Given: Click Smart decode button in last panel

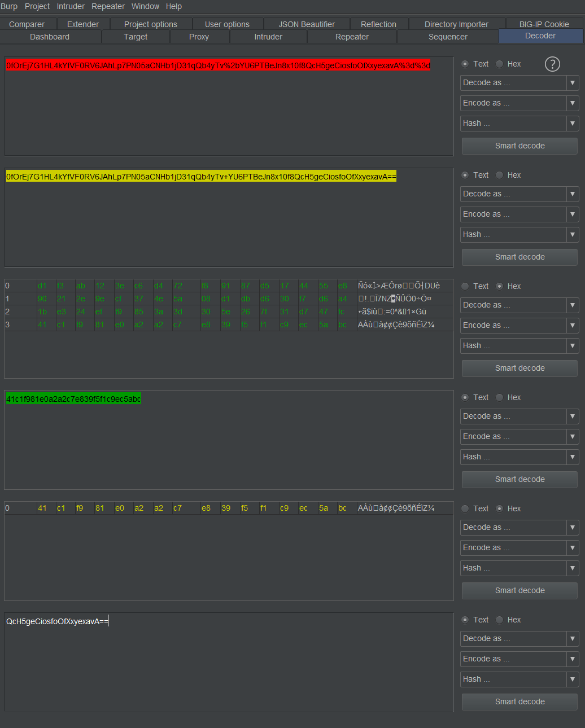Looking at the screenshot, I should (x=519, y=702).
